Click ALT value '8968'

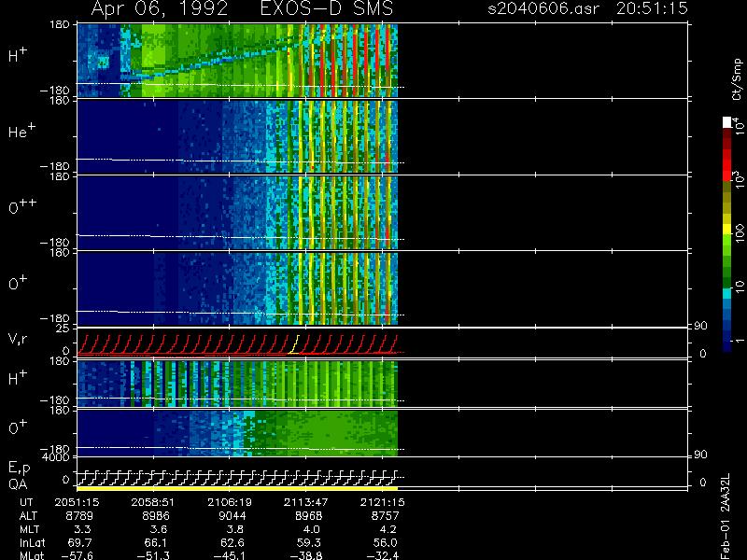point(309,516)
